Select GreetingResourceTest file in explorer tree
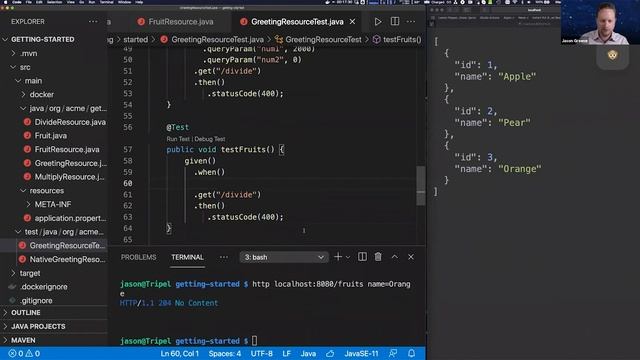 67,246
